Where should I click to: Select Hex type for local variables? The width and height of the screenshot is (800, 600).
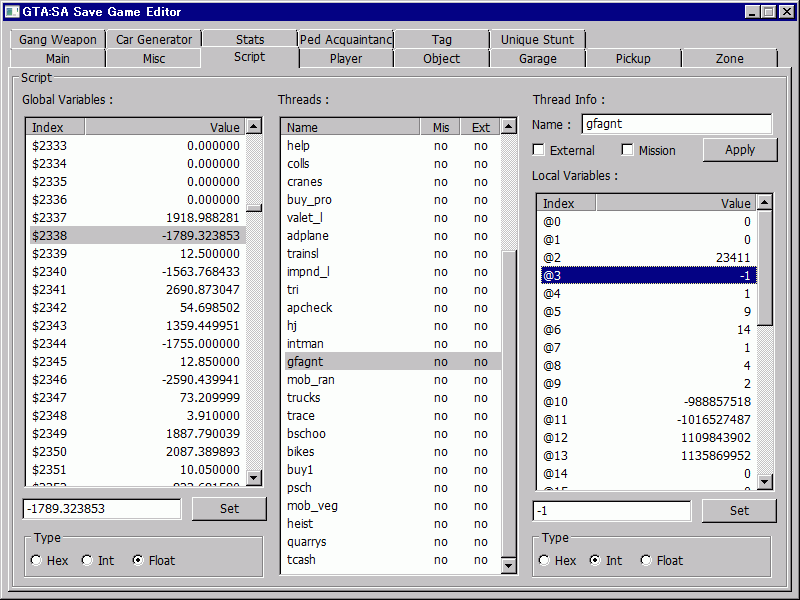pyautogui.click(x=544, y=560)
